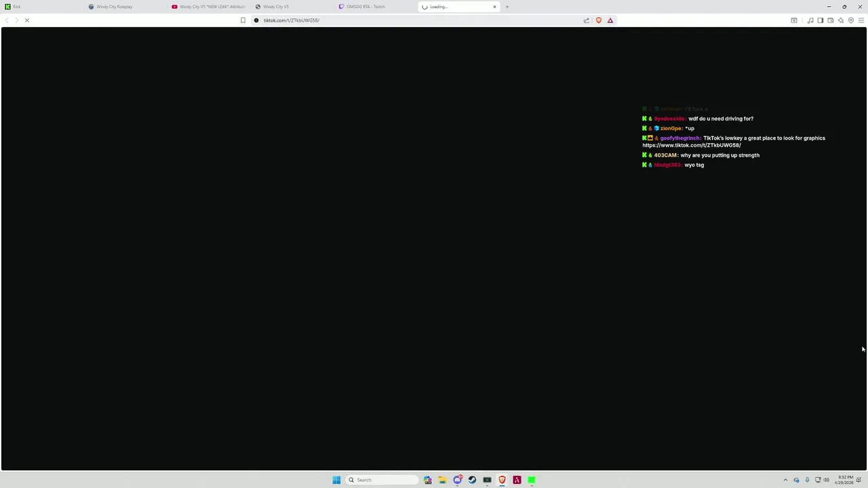Open the Leo AI sparkle icon
The height and width of the screenshot is (488, 868).
point(841,20)
